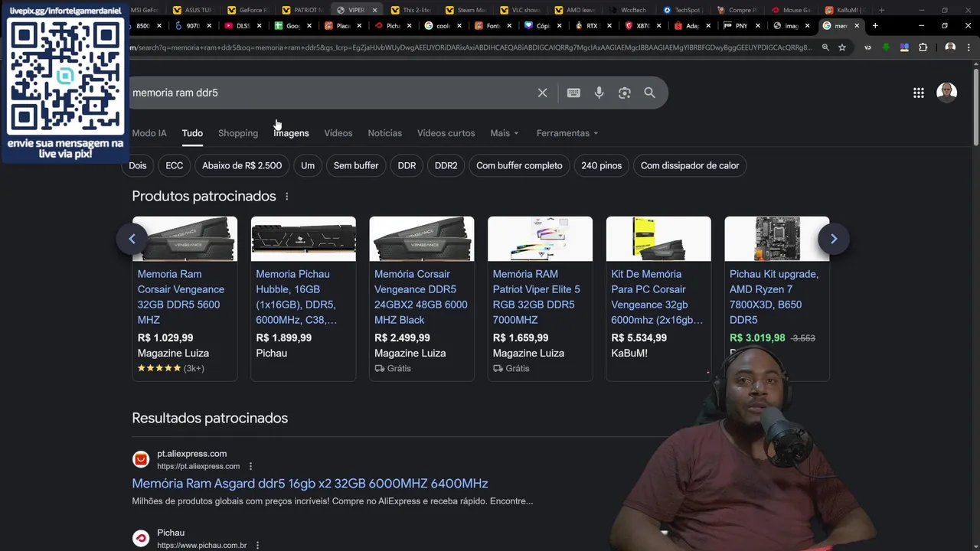The image size is (980, 551).
Task: Click the R$ 5.534,99 price text
Action: tap(639, 337)
